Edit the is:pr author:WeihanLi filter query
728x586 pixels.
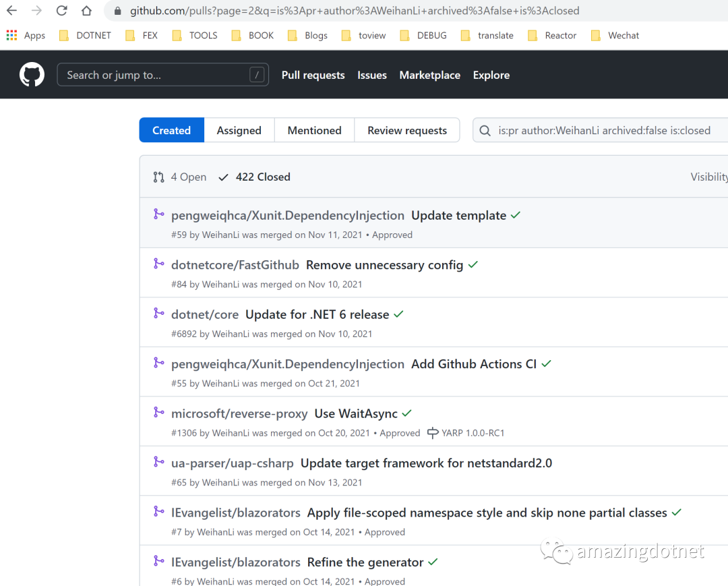[604, 130]
